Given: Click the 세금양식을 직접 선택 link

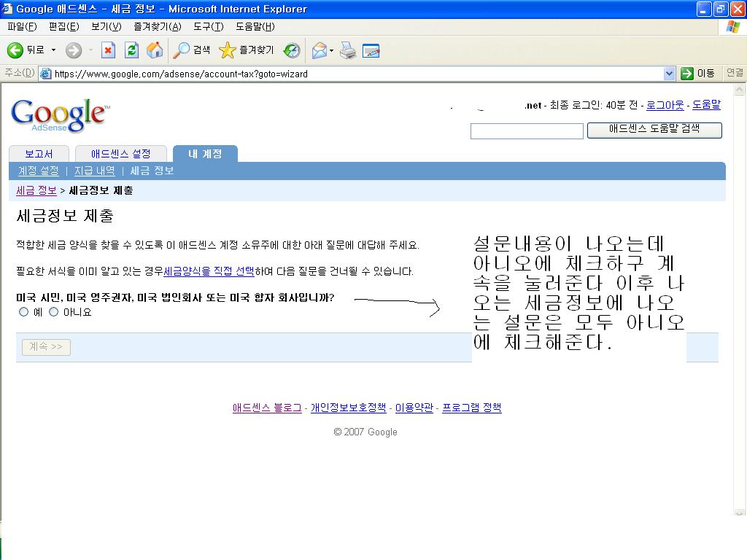Looking at the screenshot, I should (209, 271).
